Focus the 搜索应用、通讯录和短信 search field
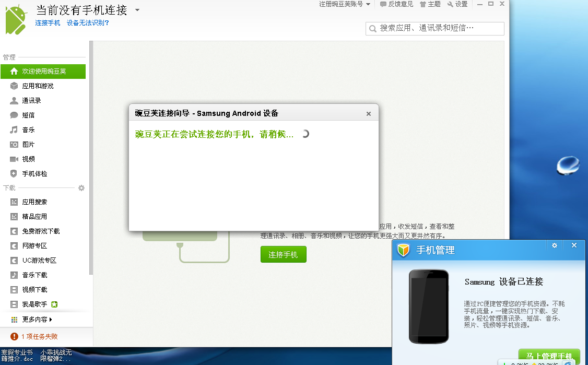The image size is (588, 365). [434, 29]
